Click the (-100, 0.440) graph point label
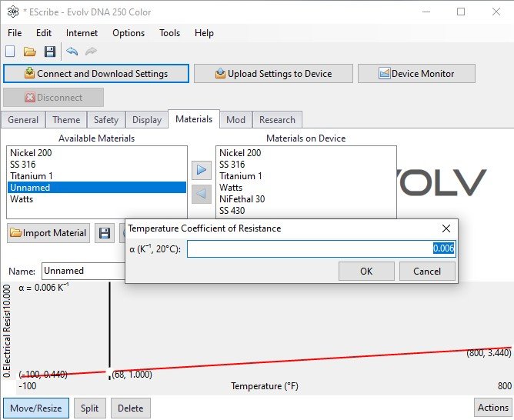 pyautogui.click(x=43, y=375)
